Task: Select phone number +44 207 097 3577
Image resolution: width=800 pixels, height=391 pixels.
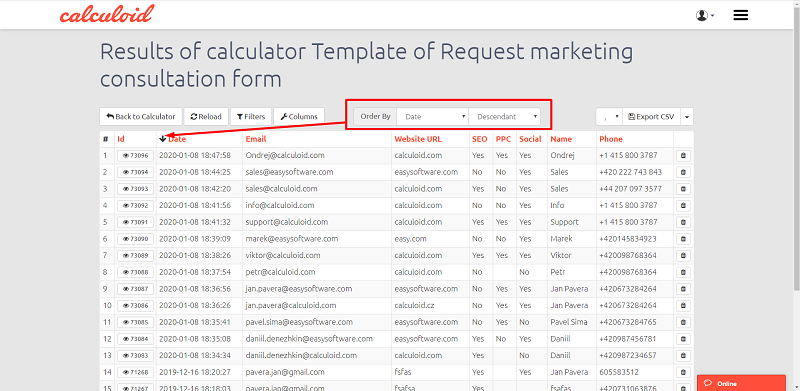Action: (x=630, y=189)
